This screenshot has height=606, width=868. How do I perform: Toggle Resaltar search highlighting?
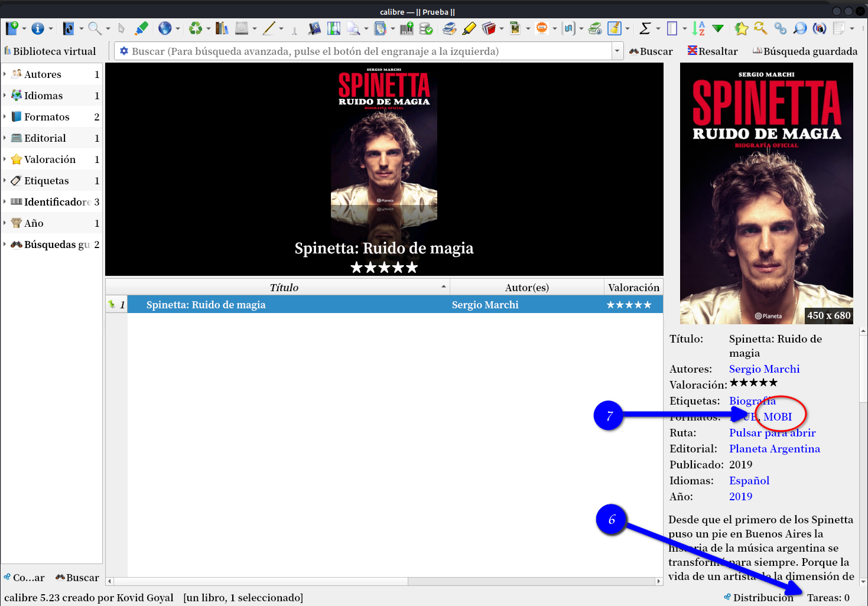coord(713,51)
